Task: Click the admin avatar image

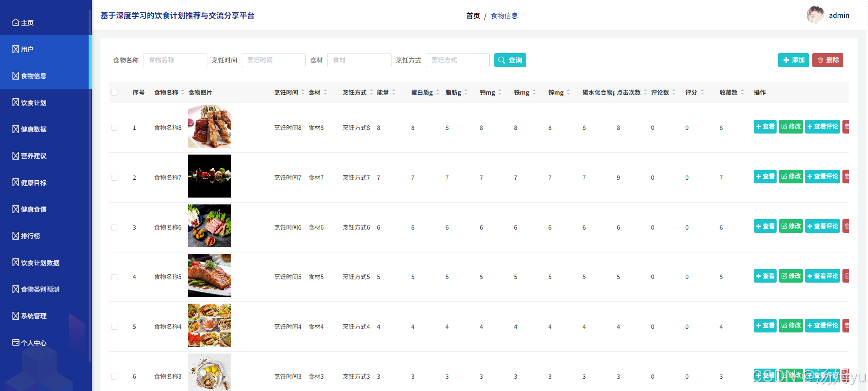Action: pos(815,15)
